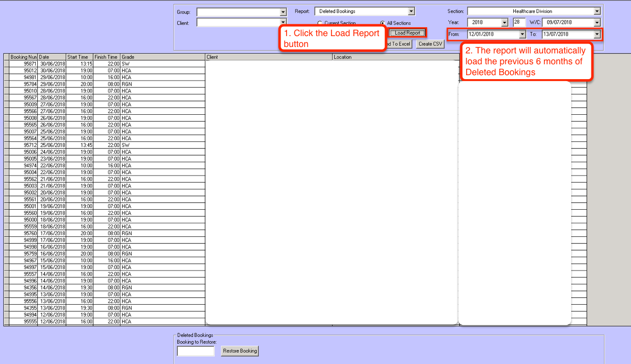This screenshot has width=631, height=364.
Task: Click the Load Report button
Action: 407,33
